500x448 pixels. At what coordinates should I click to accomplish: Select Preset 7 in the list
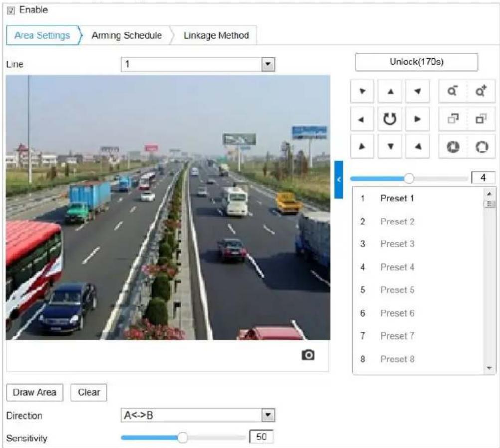point(418,336)
